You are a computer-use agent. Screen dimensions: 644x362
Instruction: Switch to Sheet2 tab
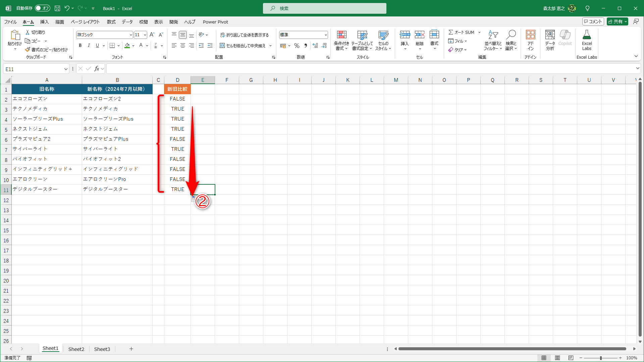click(x=76, y=349)
